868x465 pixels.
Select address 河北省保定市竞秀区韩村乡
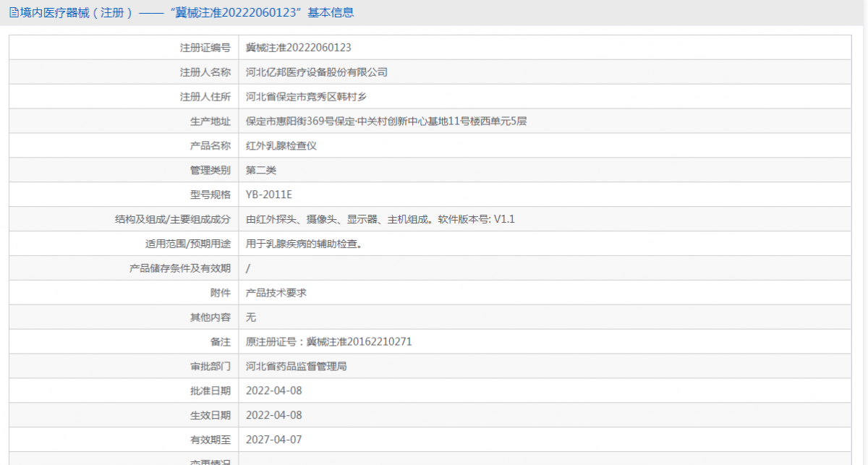coord(307,97)
